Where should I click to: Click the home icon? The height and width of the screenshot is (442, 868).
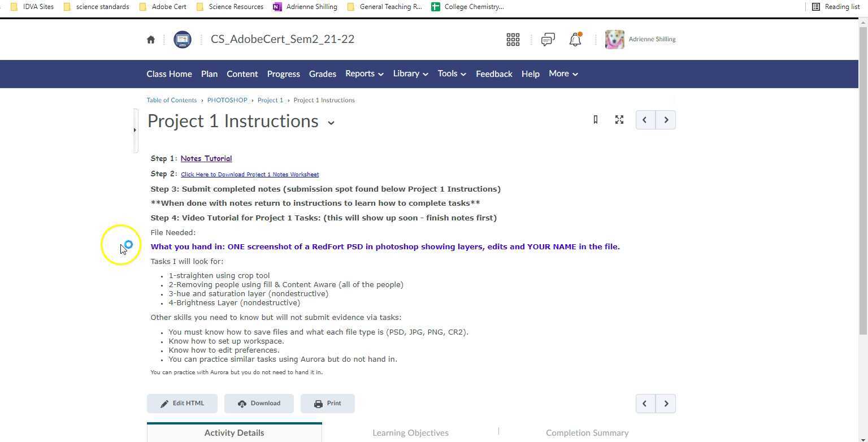[x=151, y=39]
